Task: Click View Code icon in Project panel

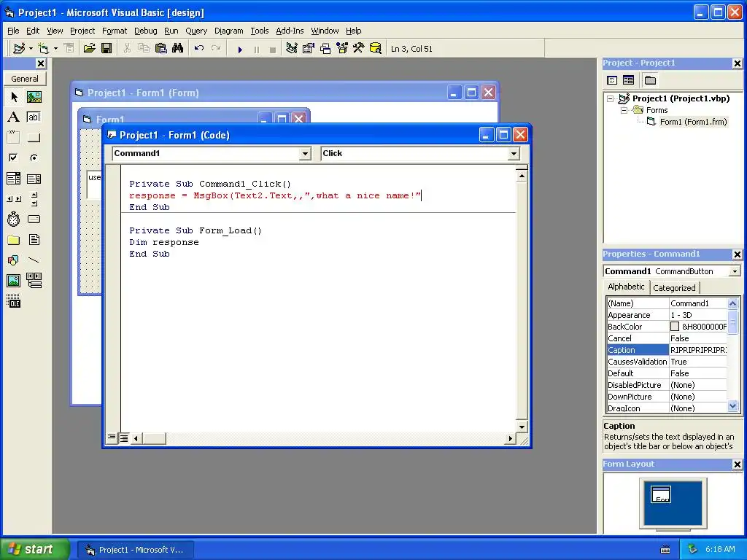Action: click(x=612, y=80)
